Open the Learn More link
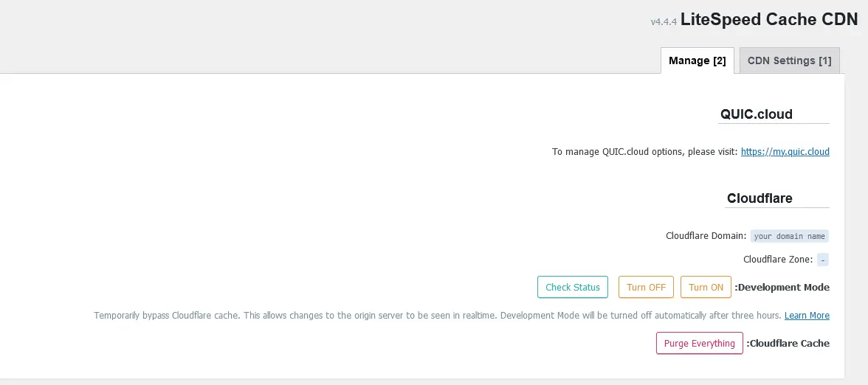The width and height of the screenshot is (868, 385). 807,316
